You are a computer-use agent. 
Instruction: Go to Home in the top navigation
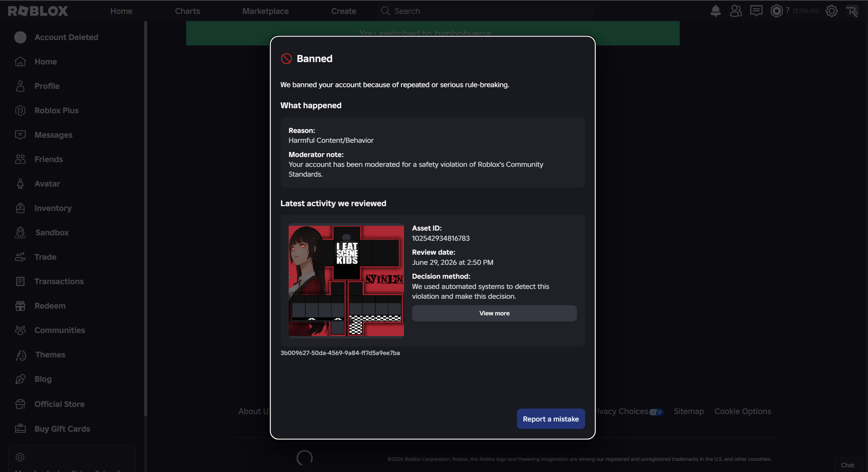click(x=121, y=11)
